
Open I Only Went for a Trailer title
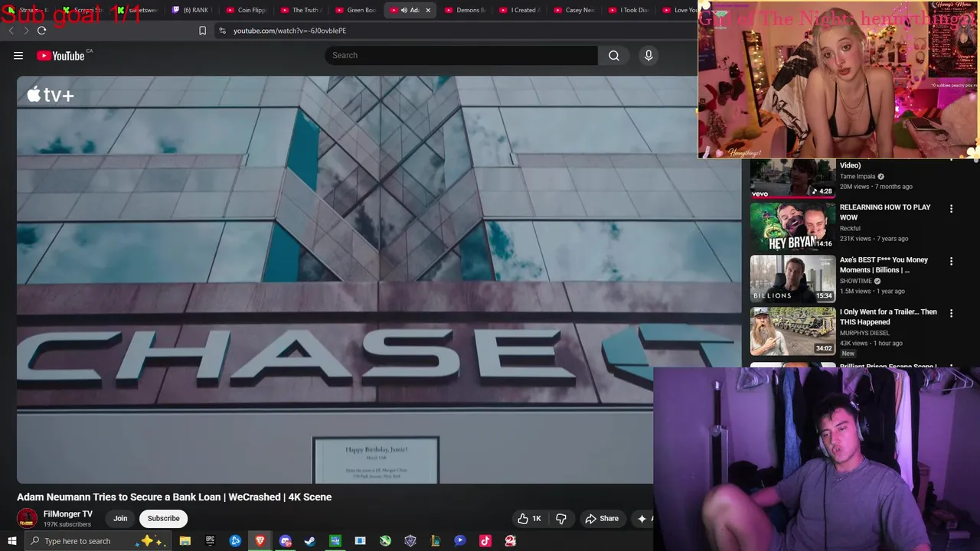click(888, 317)
